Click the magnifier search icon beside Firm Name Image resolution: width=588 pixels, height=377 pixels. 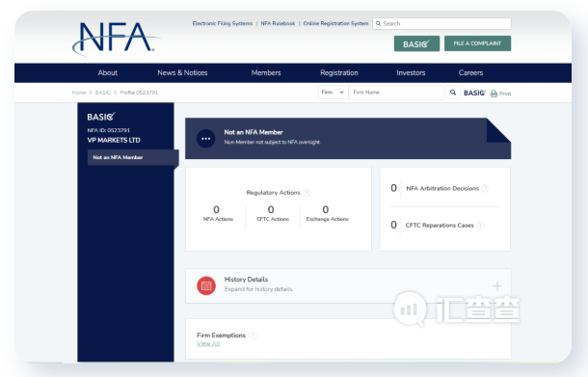pyautogui.click(x=453, y=93)
